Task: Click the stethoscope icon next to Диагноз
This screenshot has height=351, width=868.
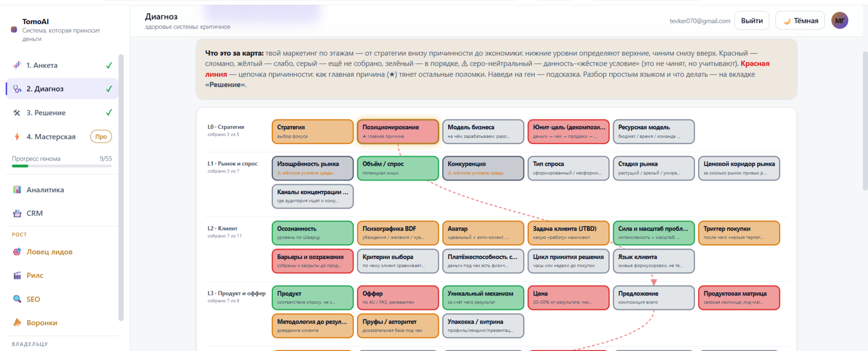Action: [17, 89]
